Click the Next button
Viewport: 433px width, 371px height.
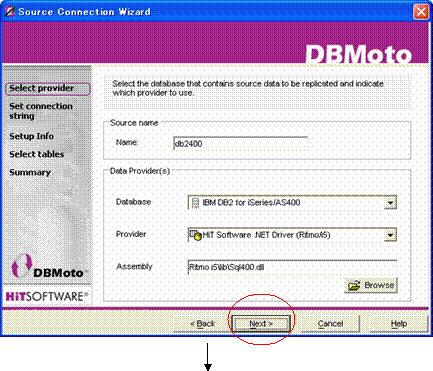pyautogui.click(x=261, y=323)
